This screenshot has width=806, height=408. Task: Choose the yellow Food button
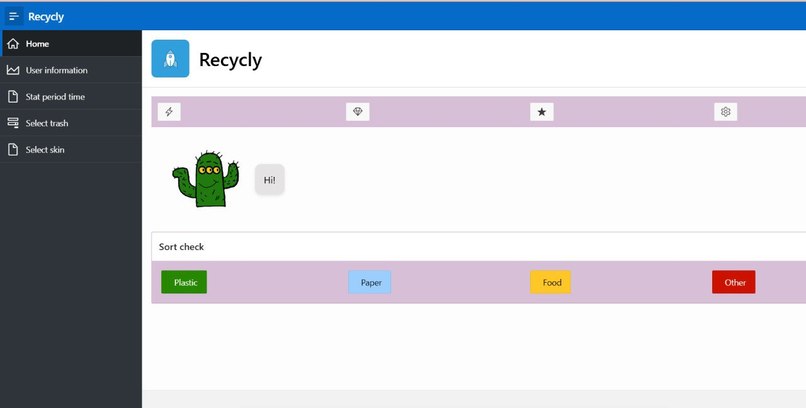click(x=551, y=282)
